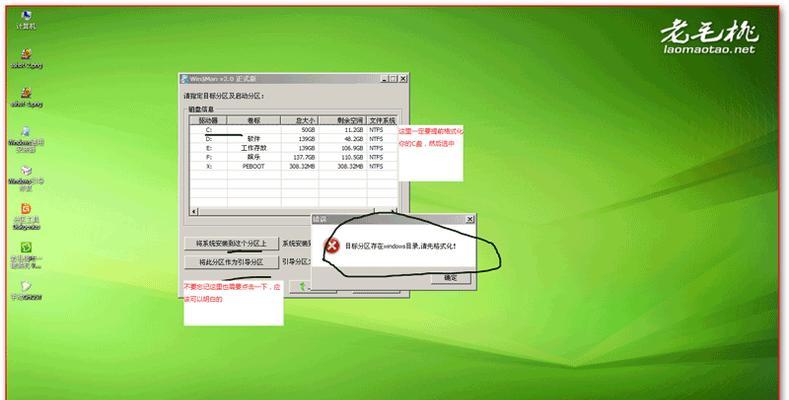Image resolution: width=789 pixels, height=400 pixels.
Task: Select the E: drive row
Action: [x=293, y=148]
